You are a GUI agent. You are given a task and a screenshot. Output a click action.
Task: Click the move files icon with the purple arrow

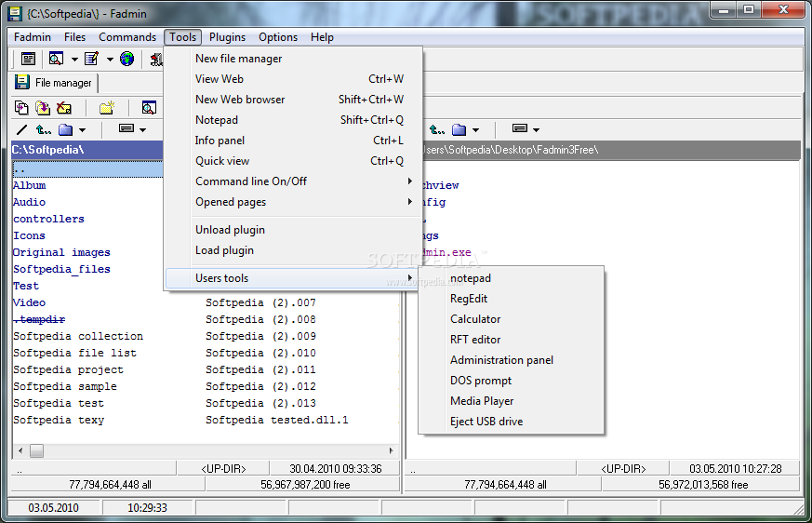(43, 107)
